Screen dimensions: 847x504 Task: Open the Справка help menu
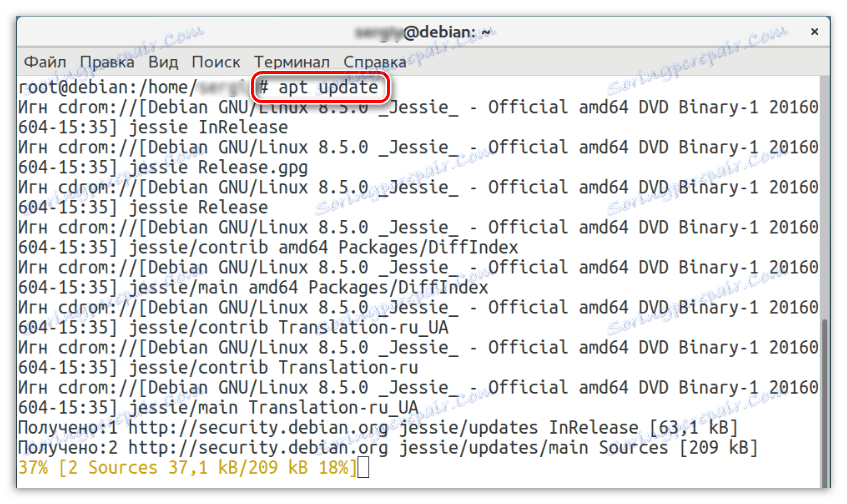[x=374, y=61]
